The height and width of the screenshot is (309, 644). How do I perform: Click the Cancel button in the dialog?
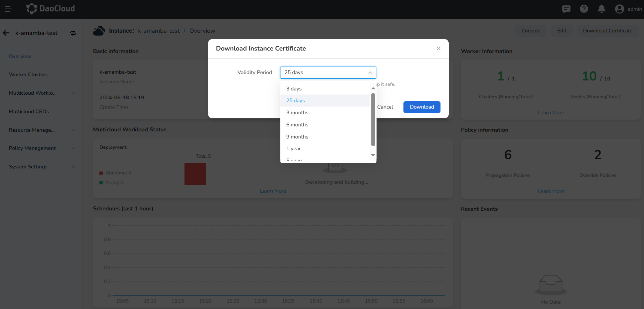(x=385, y=107)
